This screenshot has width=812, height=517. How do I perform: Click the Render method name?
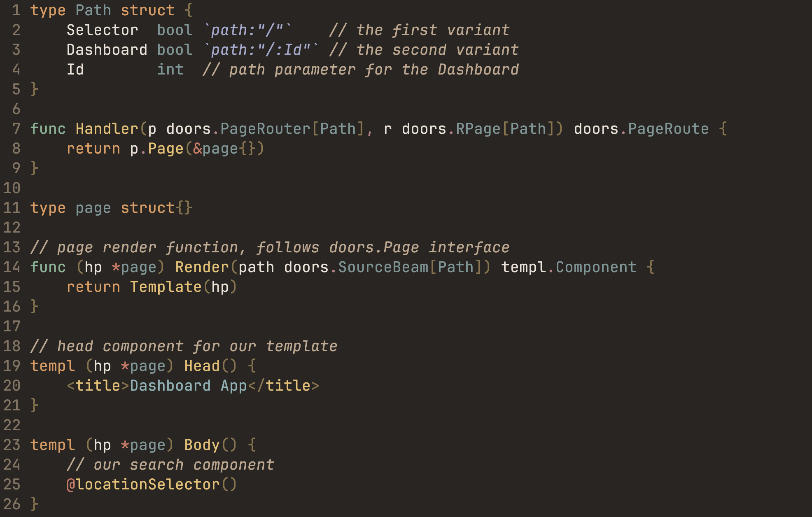[202, 267]
